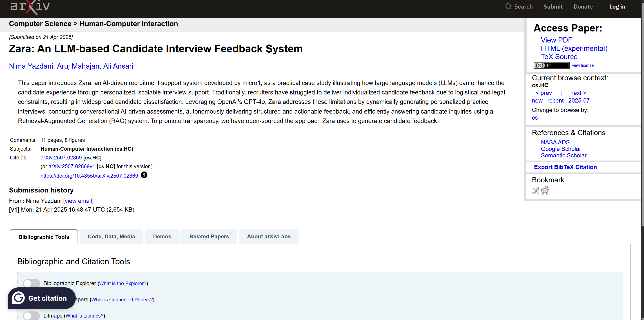Screen dimensions: 644x320
Task: Click the '11 pages, 8 figures' comment
Action: coord(63,140)
